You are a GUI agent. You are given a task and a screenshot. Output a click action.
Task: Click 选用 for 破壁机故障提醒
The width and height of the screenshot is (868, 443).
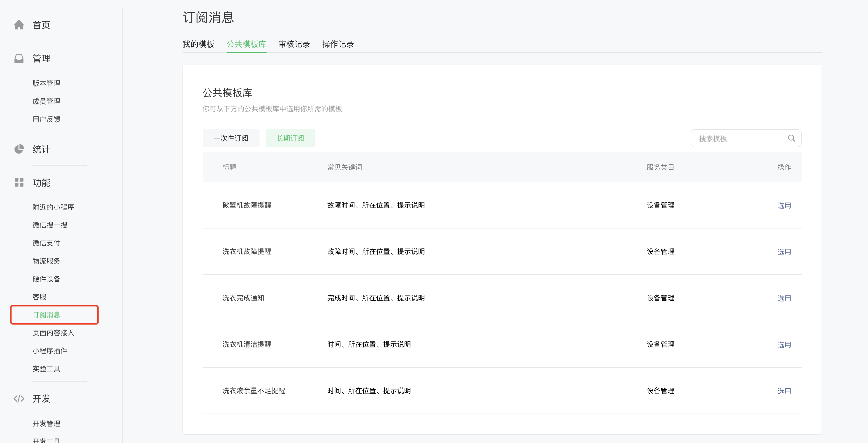tap(784, 206)
